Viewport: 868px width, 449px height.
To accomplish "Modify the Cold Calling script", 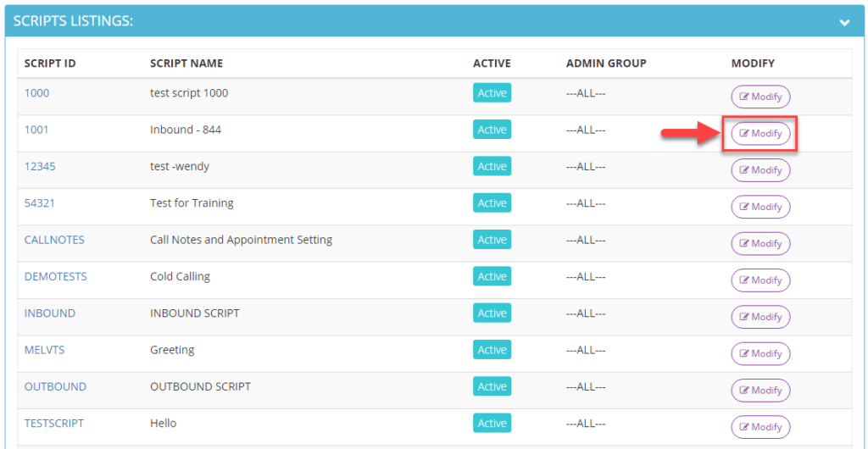I will 760,280.
